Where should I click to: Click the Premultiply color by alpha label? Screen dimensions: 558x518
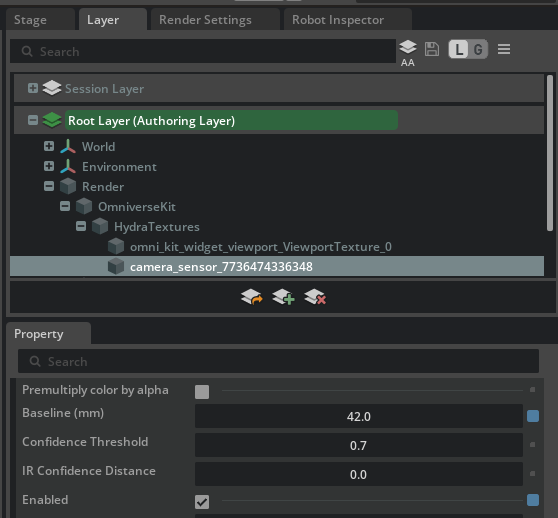[95, 390]
